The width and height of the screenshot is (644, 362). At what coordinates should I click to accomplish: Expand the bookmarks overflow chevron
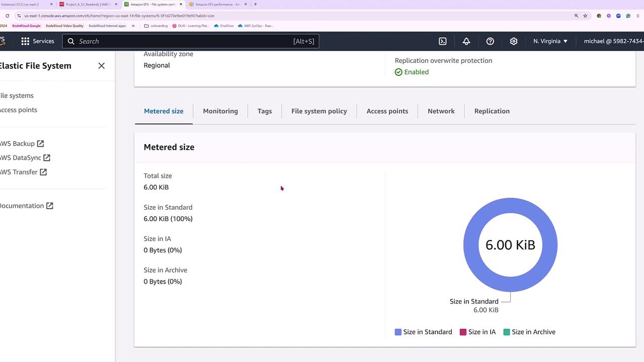click(133, 26)
